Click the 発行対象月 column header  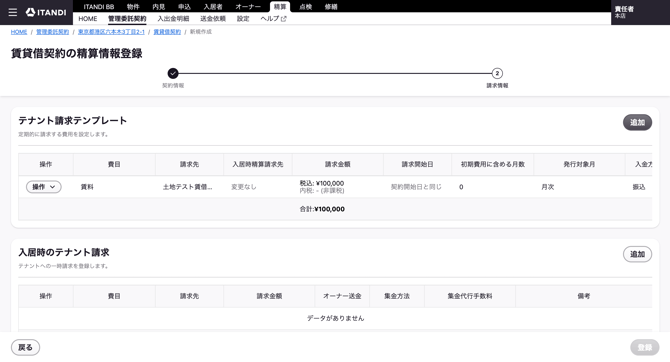579,164
